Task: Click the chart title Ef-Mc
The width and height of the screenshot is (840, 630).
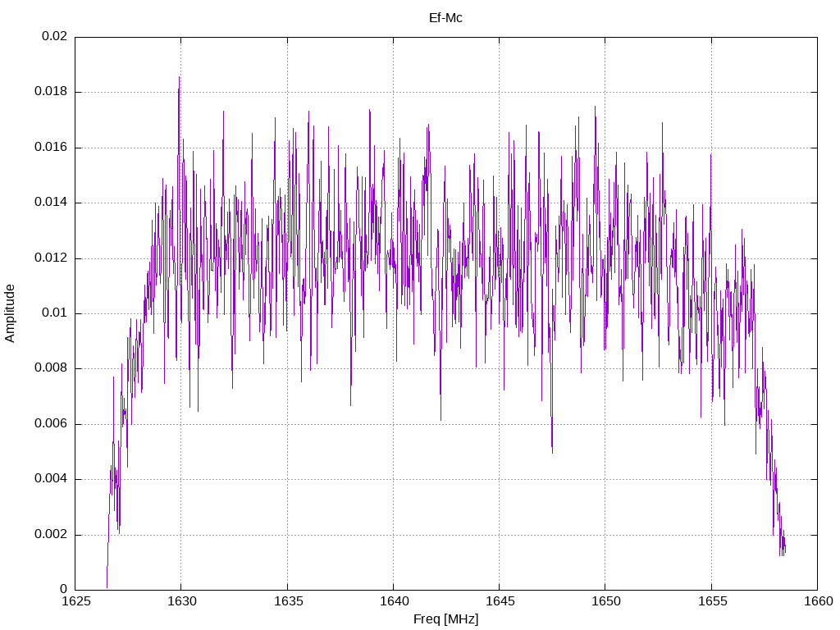Action: pyautogui.click(x=445, y=18)
